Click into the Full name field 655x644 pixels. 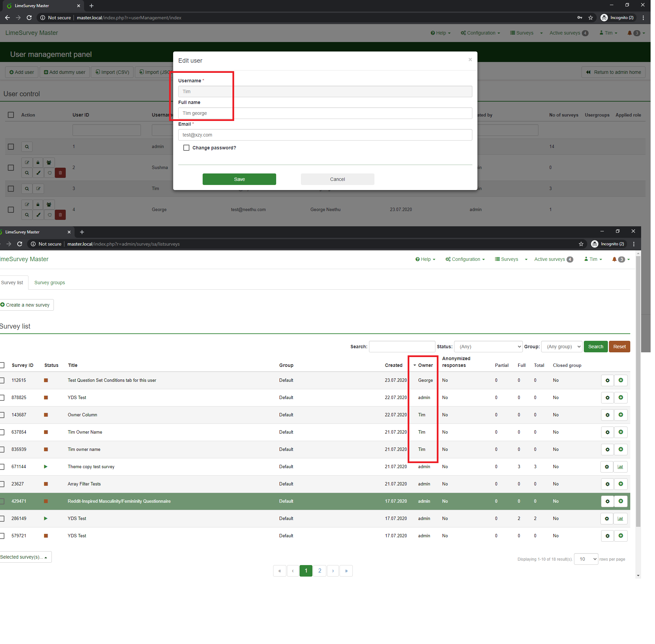pyautogui.click(x=325, y=113)
